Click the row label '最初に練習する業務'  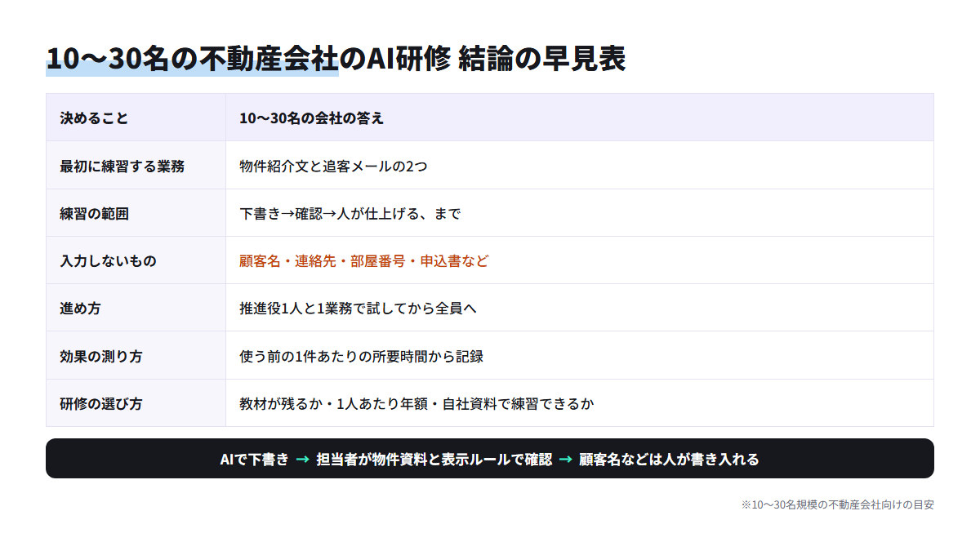pyautogui.click(x=136, y=166)
